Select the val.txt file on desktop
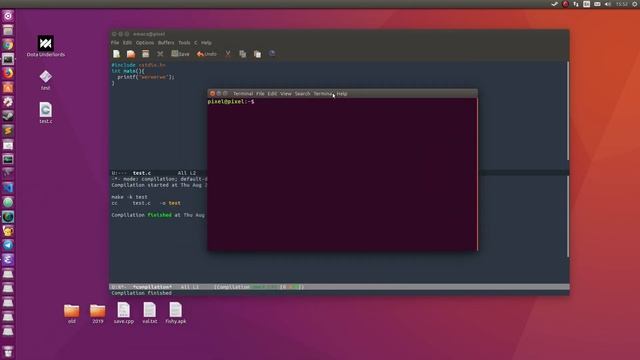 click(x=149, y=313)
